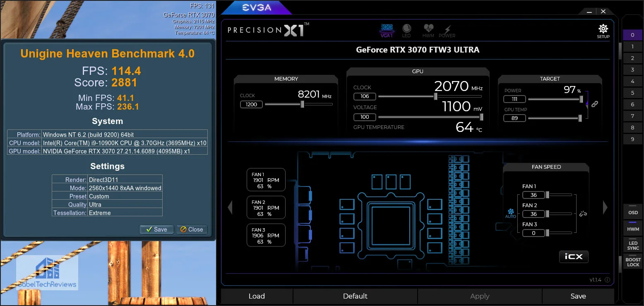Image resolution: width=644 pixels, height=306 pixels.
Task: Click the Score 2881 value
Action: point(124,83)
